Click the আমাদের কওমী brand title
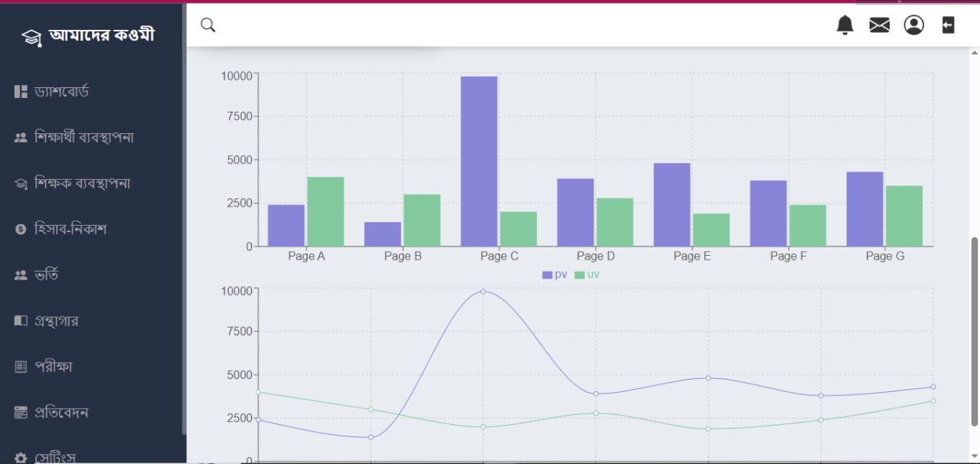The width and height of the screenshot is (980, 464). (x=102, y=35)
